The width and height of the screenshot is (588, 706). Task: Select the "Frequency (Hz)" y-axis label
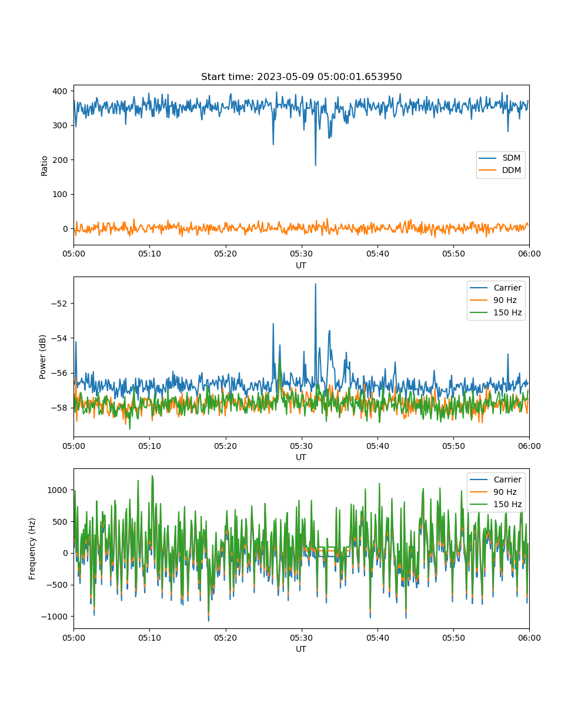pyautogui.click(x=32, y=548)
